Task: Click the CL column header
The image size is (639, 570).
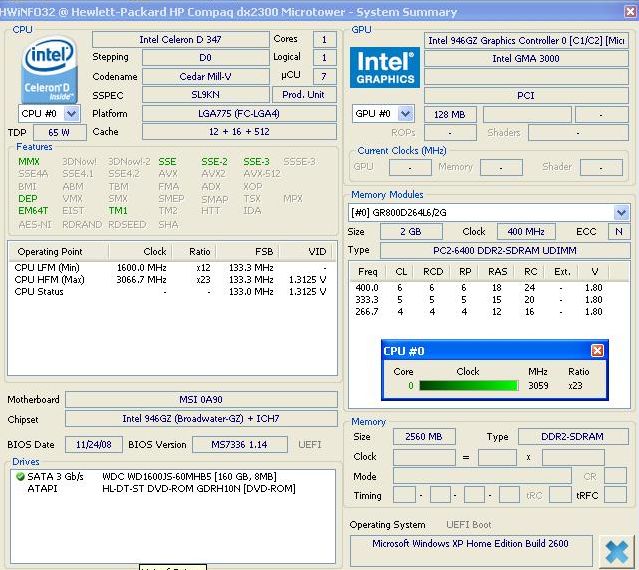Action: pos(400,272)
